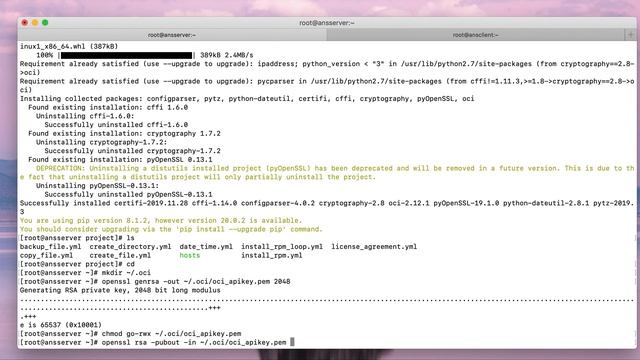The width and height of the screenshot is (640, 360).
Task: Click the green 'hosts' file name
Action: coord(189,256)
